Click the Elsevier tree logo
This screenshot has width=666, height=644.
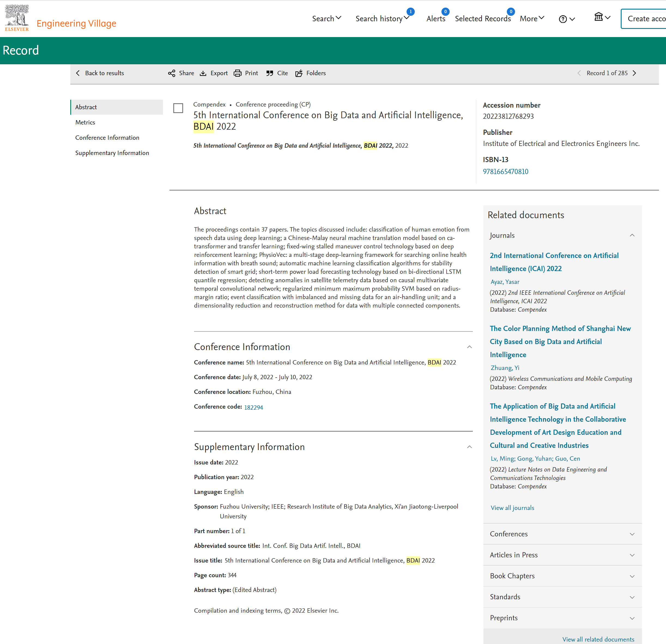17,18
